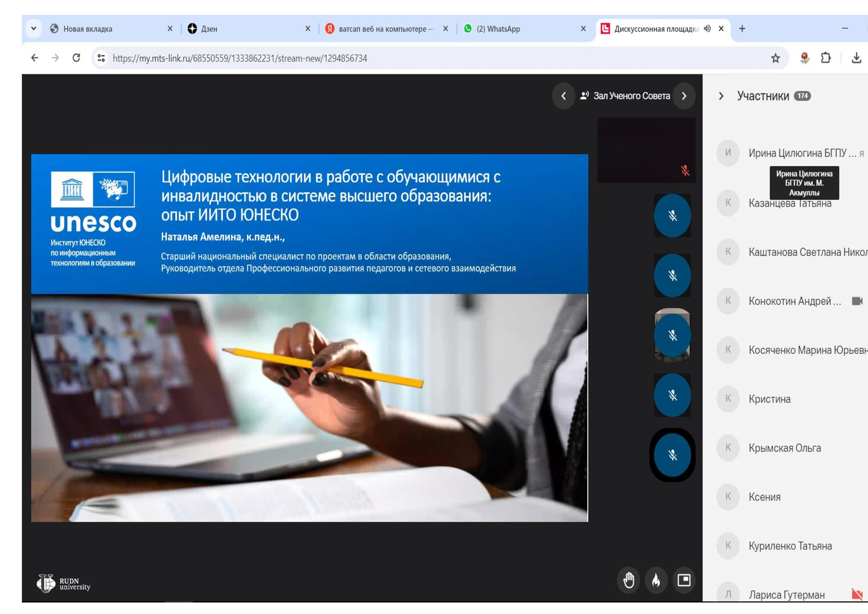
Task: Click the raise hand icon
Action: tap(629, 580)
